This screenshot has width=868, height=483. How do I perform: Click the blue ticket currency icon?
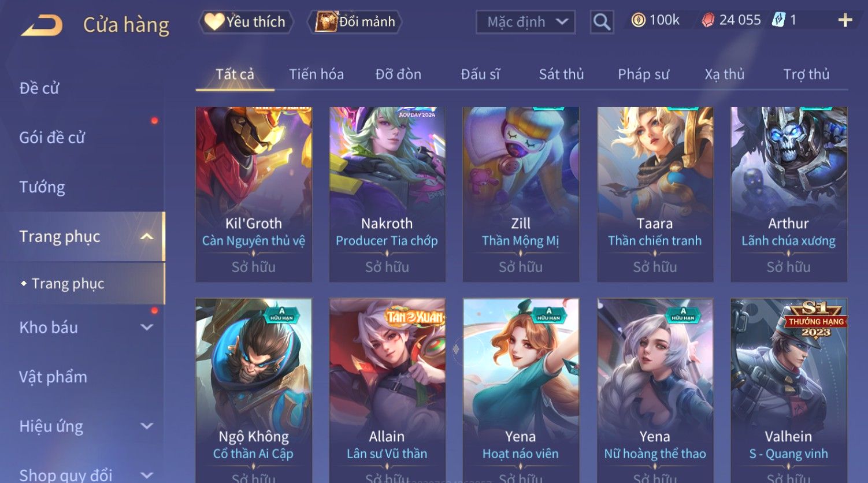coord(778,20)
